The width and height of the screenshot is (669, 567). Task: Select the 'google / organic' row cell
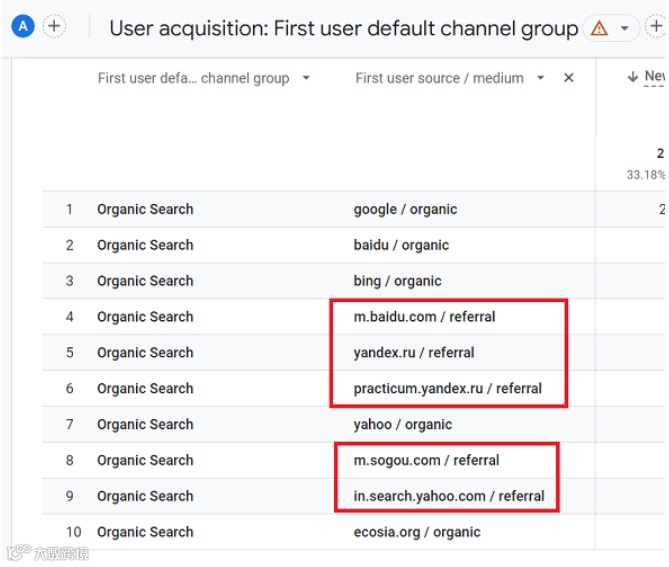[405, 209]
